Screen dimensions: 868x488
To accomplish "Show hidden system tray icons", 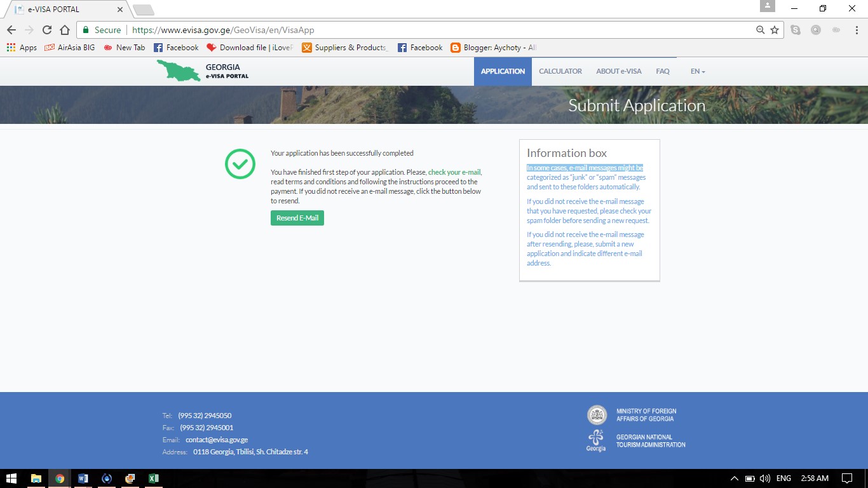I will click(x=735, y=478).
